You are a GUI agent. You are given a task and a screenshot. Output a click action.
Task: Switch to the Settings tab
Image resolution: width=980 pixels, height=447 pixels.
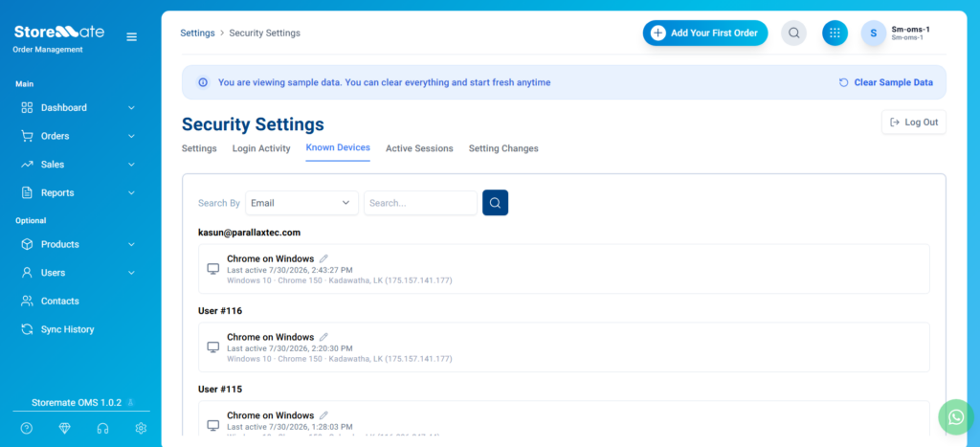point(199,148)
